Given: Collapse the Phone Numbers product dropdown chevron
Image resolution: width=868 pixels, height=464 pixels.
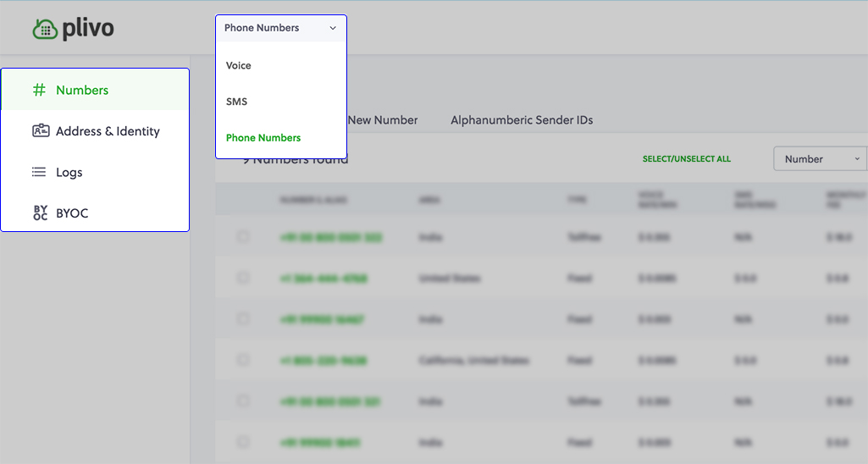Looking at the screenshot, I should pos(333,28).
